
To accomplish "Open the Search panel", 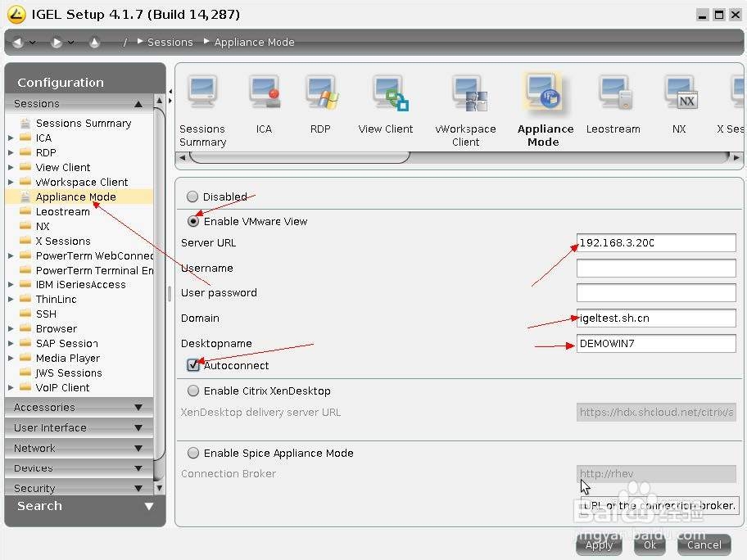I will pos(85,506).
